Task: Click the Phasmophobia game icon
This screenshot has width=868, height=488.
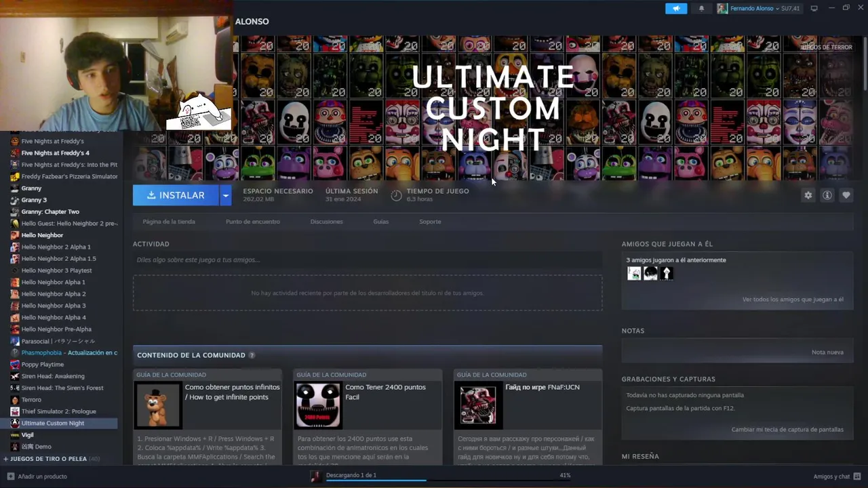Action: pos(15,352)
